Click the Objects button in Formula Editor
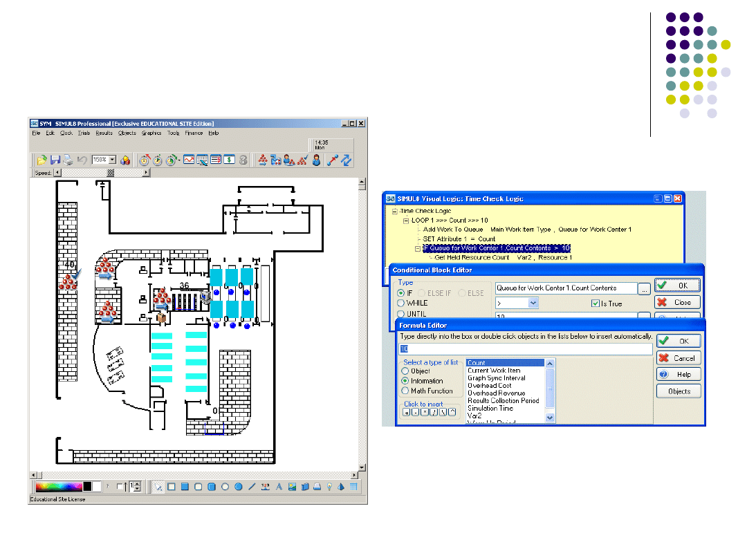The height and width of the screenshot is (560, 747). click(679, 391)
